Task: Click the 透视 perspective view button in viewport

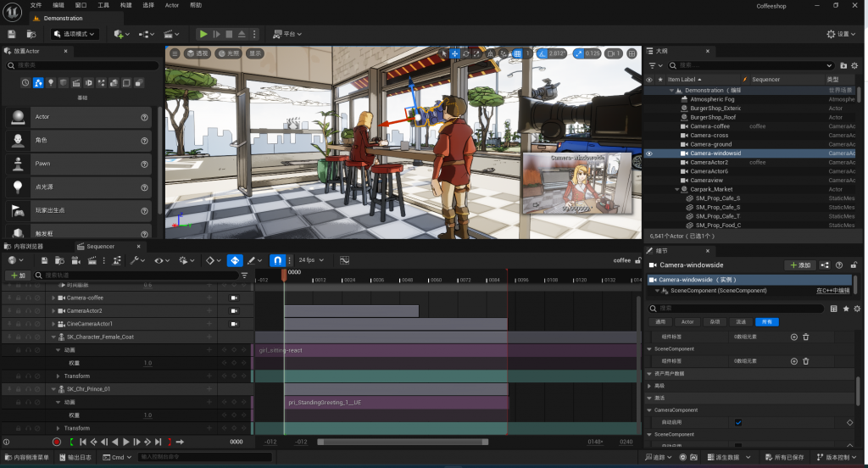Action: pos(198,53)
